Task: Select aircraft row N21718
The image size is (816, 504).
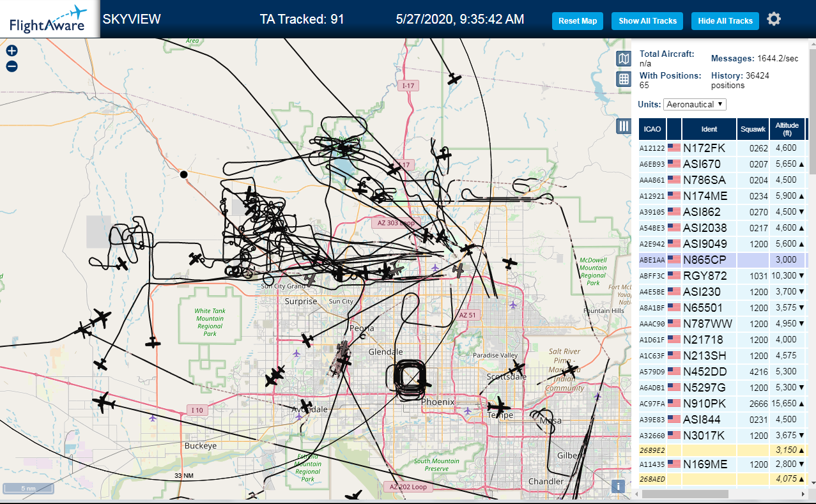Action: coord(722,340)
